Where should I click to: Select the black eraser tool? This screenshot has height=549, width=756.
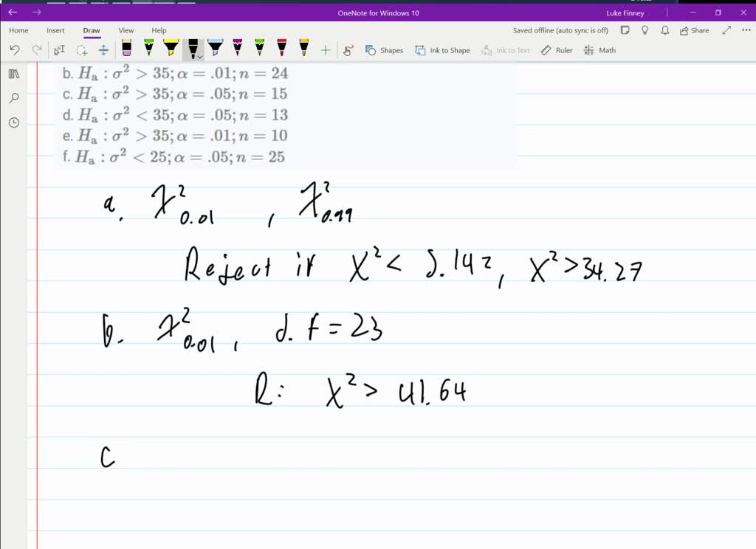pyautogui.click(x=126, y=49)
